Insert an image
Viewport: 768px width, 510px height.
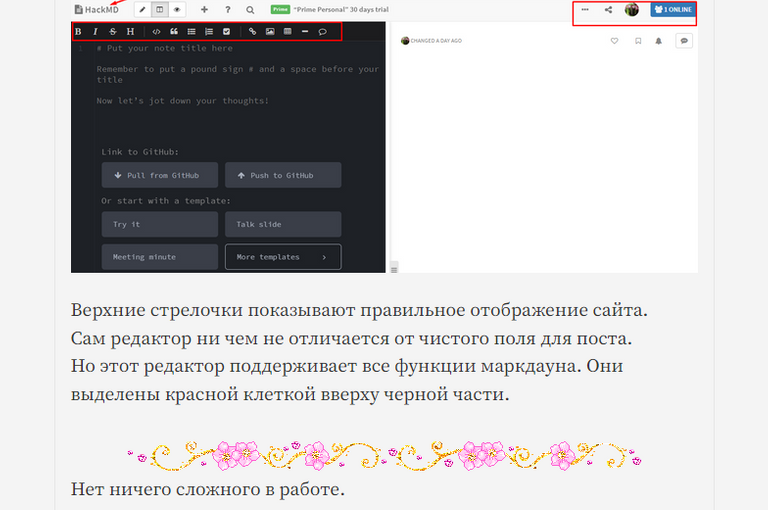[x=270, y=31]
